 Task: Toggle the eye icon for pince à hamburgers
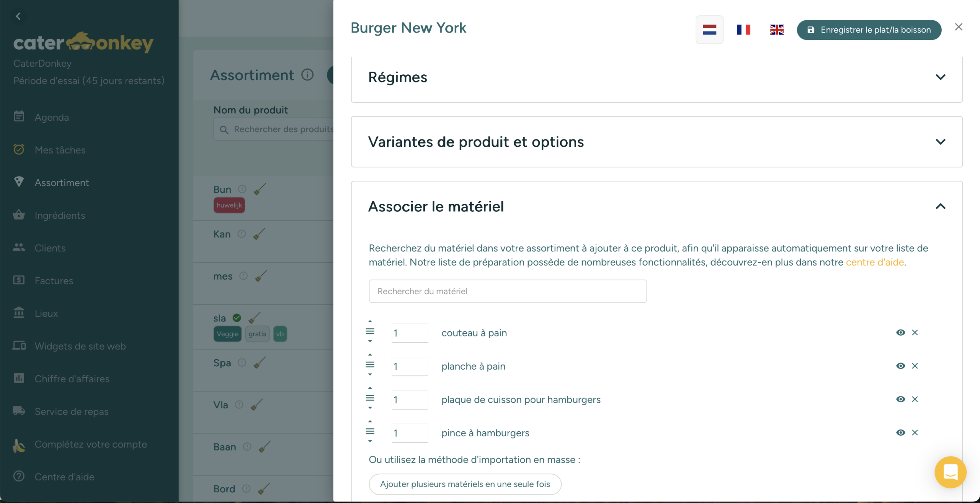[900, 433]
